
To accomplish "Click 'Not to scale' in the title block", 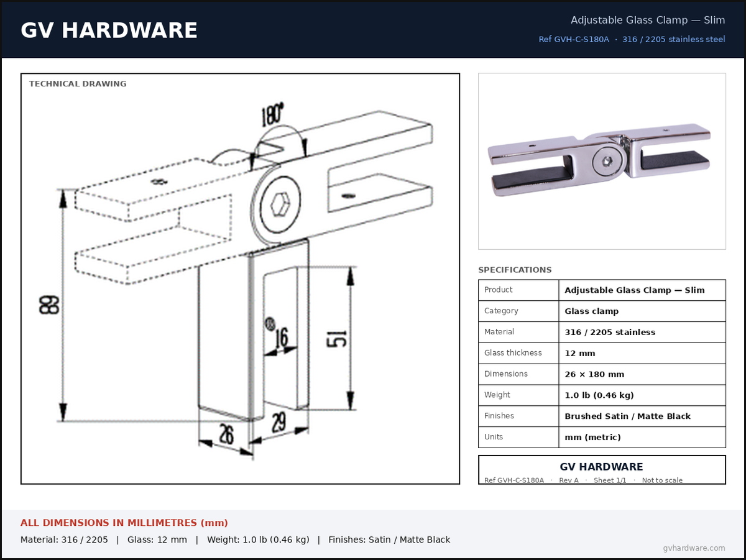I will pyautogui.click(x=662, y=480).
